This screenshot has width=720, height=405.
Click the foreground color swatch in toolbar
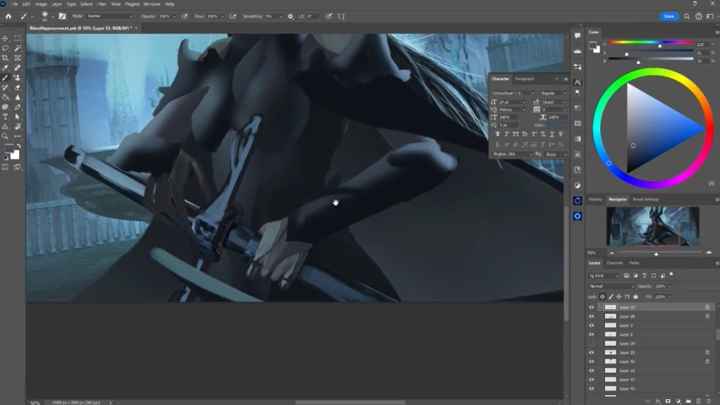point(8,148)
